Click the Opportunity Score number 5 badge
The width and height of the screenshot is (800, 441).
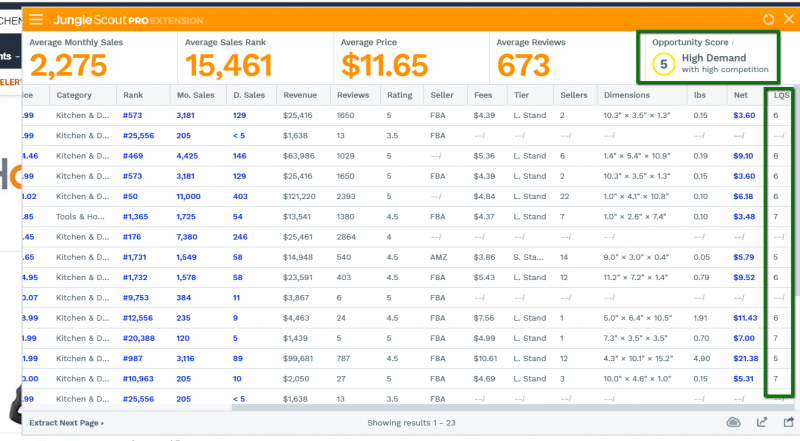[x=663, y=64]
